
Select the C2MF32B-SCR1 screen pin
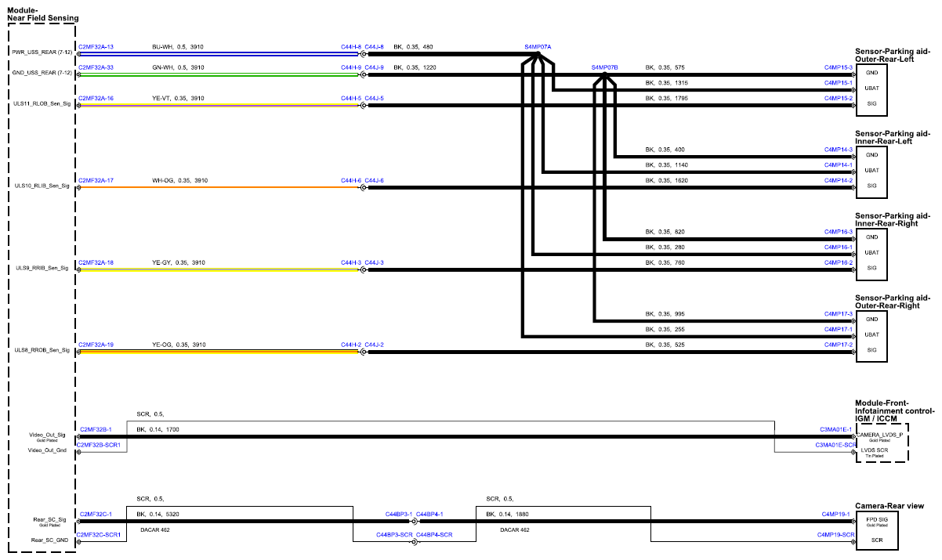point(100,445)
